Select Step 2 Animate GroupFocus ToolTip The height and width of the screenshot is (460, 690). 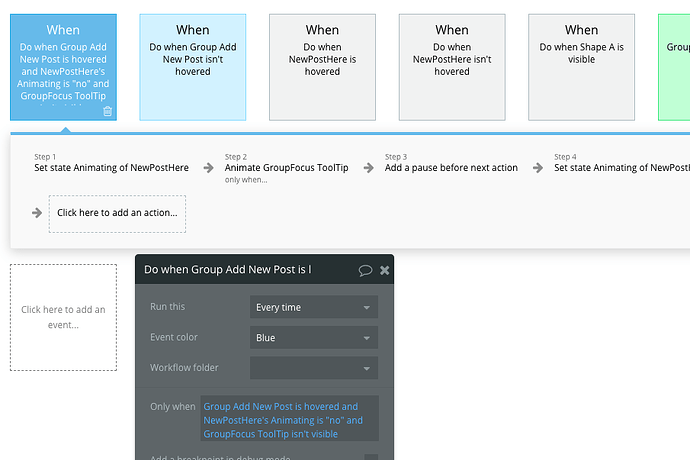coord(286,168)
